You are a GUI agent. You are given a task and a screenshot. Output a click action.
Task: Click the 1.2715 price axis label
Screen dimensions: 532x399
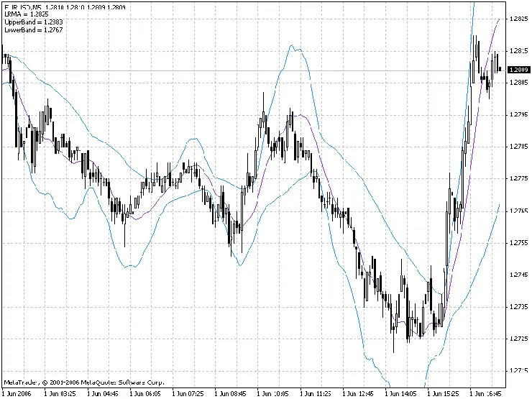tap(518, 370)
